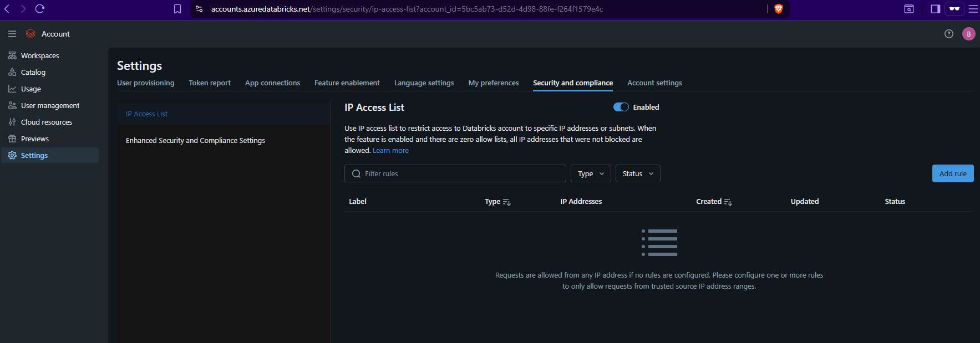Image resolution: width=980 pixels, height=343 pixels.
Task: Select Security and compliance tab
Action: [x=573, y=83]
